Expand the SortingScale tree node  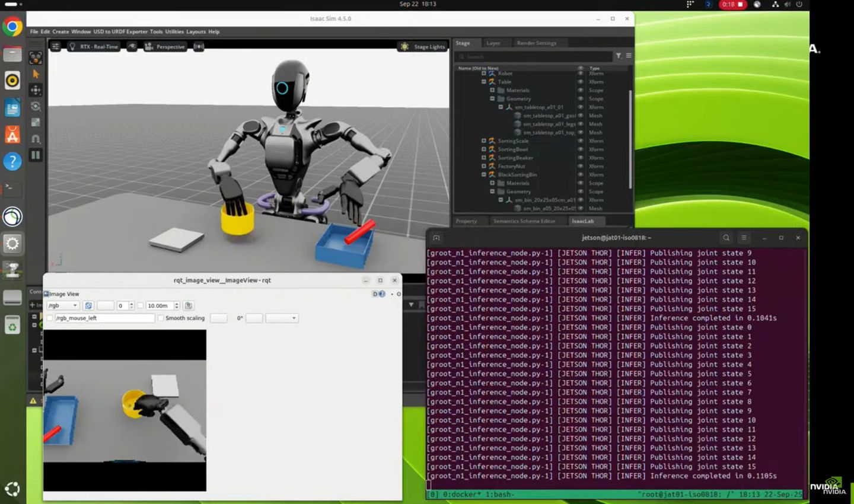[484, 141]
